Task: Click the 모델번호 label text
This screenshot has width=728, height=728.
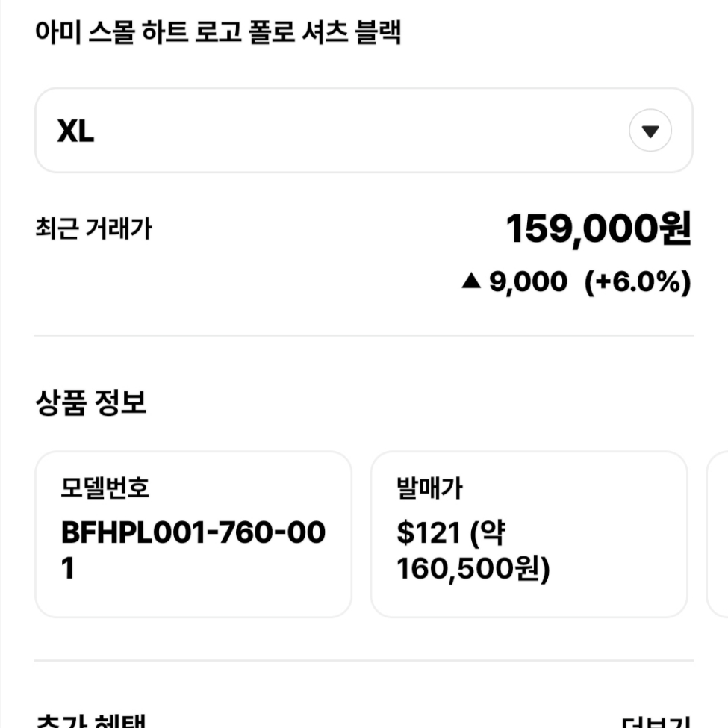Action: point(105,488)
